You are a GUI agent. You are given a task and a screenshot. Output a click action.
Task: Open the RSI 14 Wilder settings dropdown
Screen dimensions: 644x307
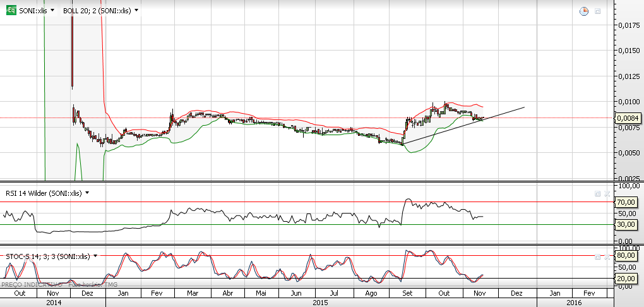point(87,193)
